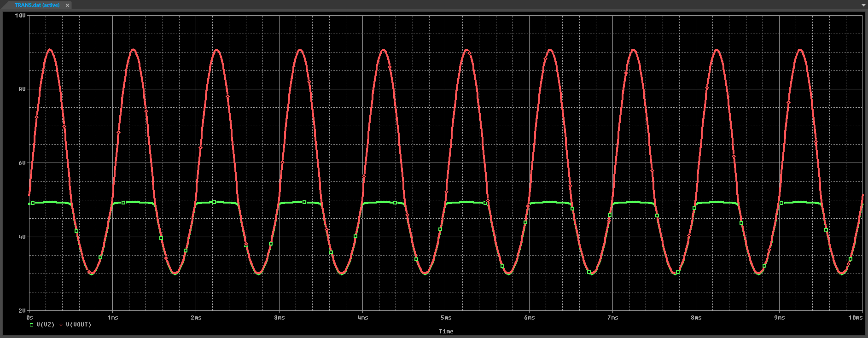The height and width of the screenshot is (338, 868).
Task: Click the 8V label on the Y axis
Action: [22, 89]
